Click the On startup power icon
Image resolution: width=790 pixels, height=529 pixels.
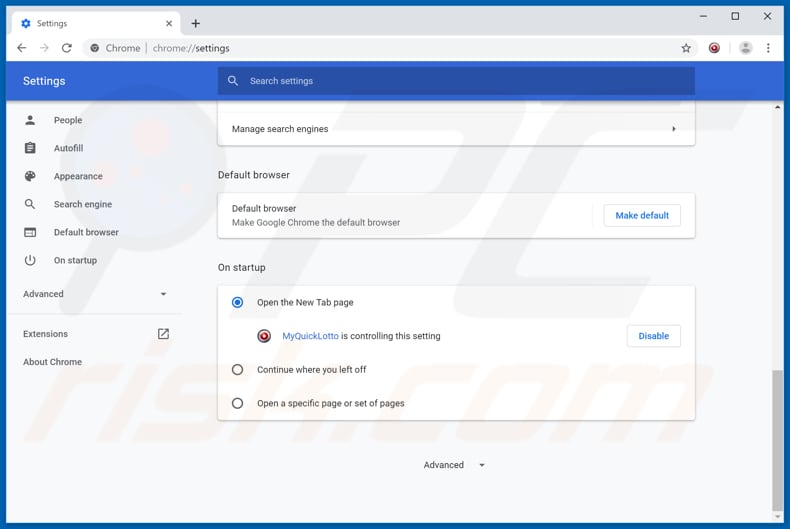[x=30, y=260]
